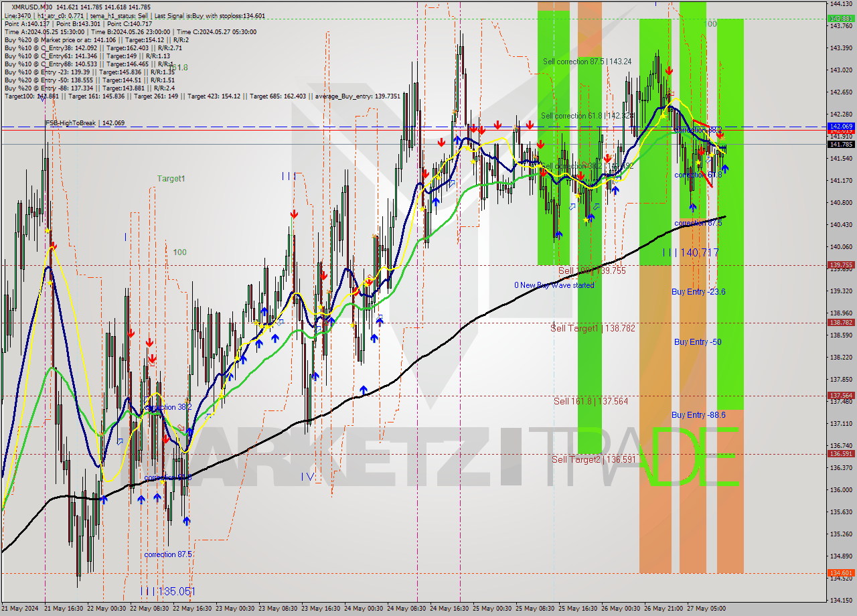The image size is (857, 616).
Task: Select the '24 May 00:30' time label
Action: 363,609
